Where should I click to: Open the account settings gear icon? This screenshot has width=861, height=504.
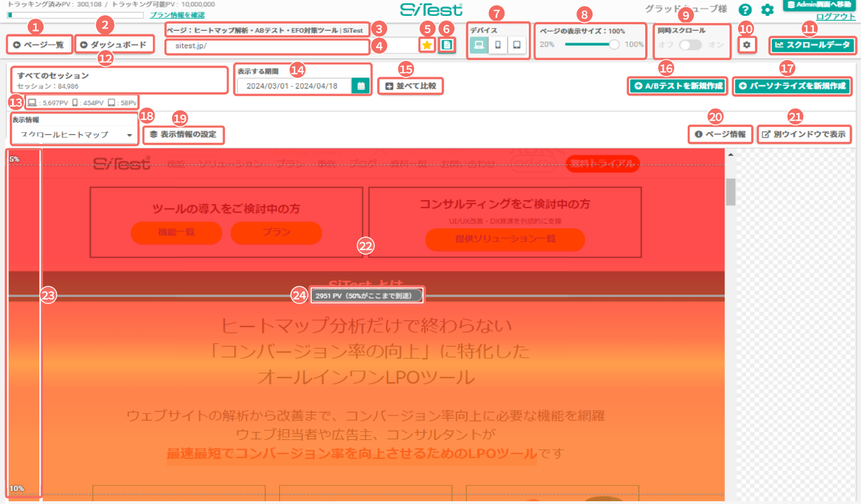pyautogui.click(x=767, y=9)
